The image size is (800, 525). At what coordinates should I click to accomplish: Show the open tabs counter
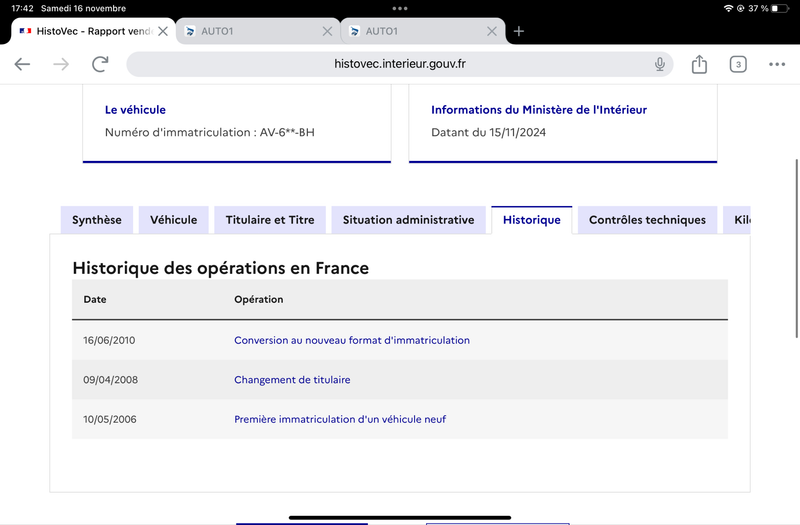[x=738, y=64]
